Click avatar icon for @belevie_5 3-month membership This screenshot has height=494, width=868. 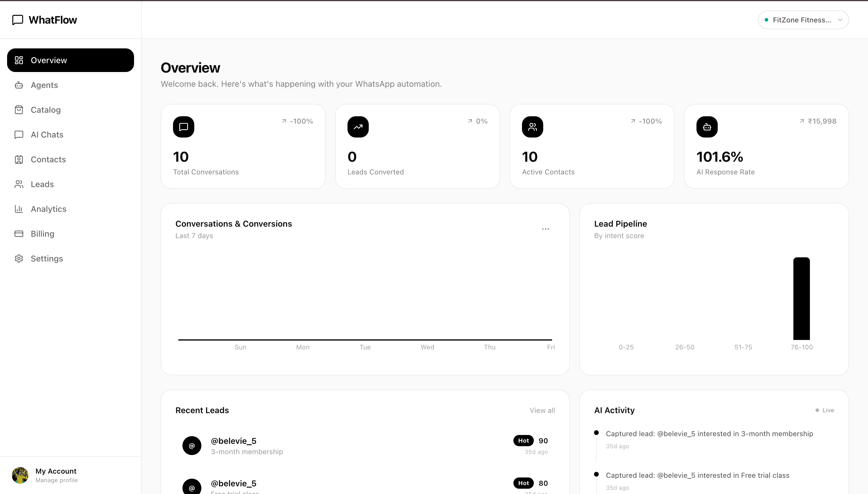click(192, 446)
